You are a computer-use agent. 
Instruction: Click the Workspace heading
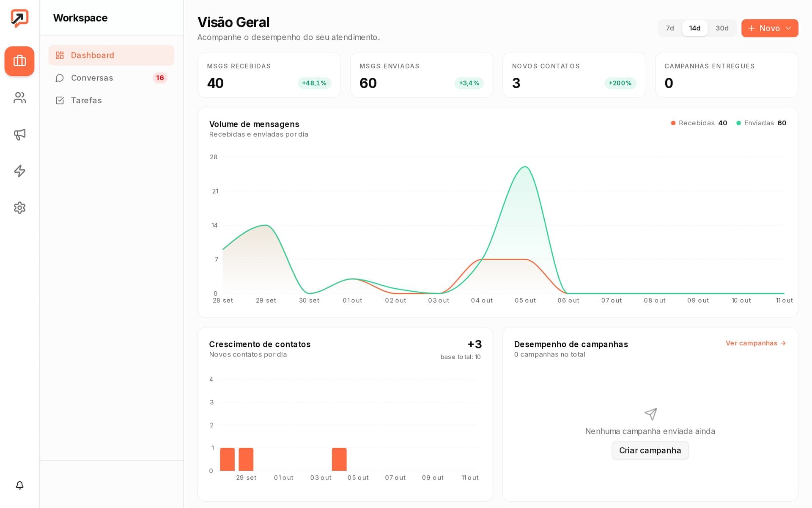pyautogui.click(x=80, y=18)
